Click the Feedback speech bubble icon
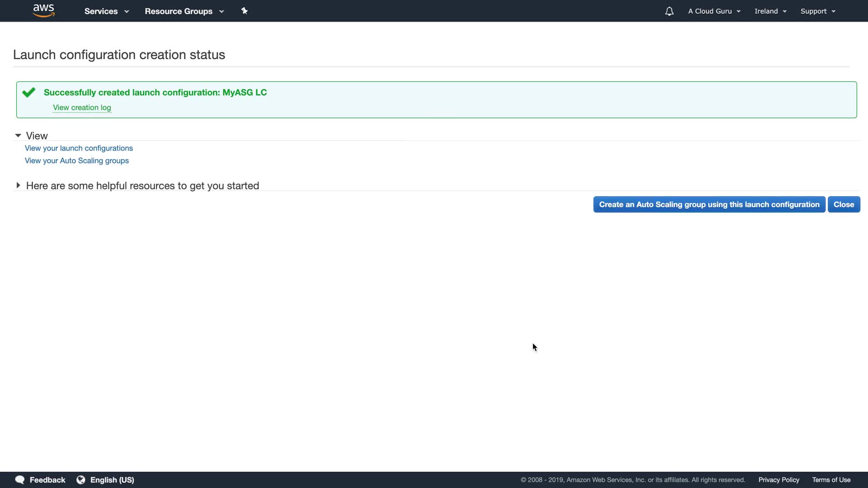The height and width of the screenshot is (488, 868). [20, 480]
